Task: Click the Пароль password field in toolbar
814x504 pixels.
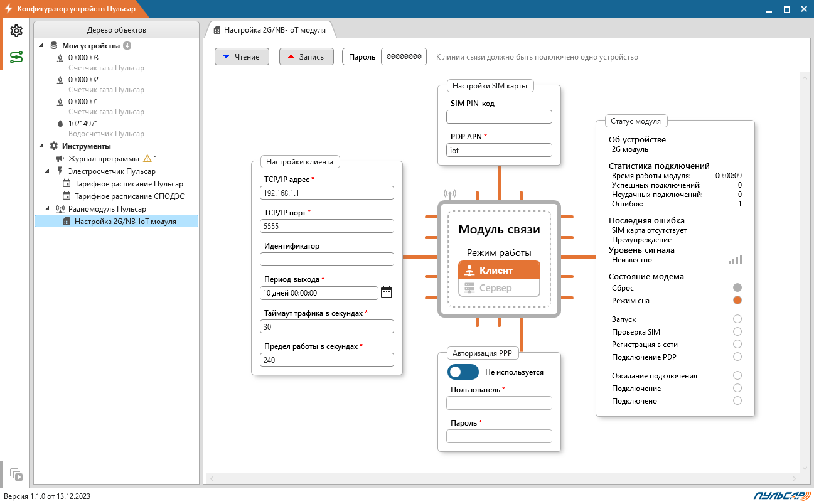Action: click(404, 56)
